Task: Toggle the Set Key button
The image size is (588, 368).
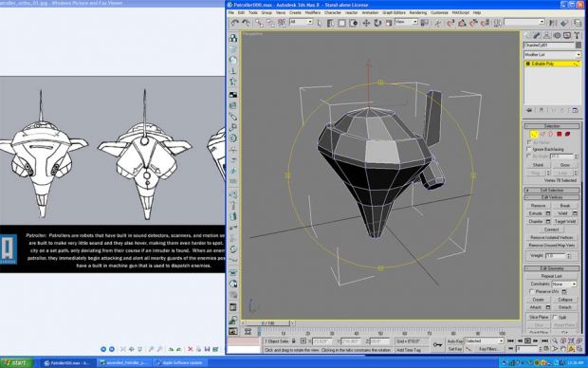Action: pos(455,349)
